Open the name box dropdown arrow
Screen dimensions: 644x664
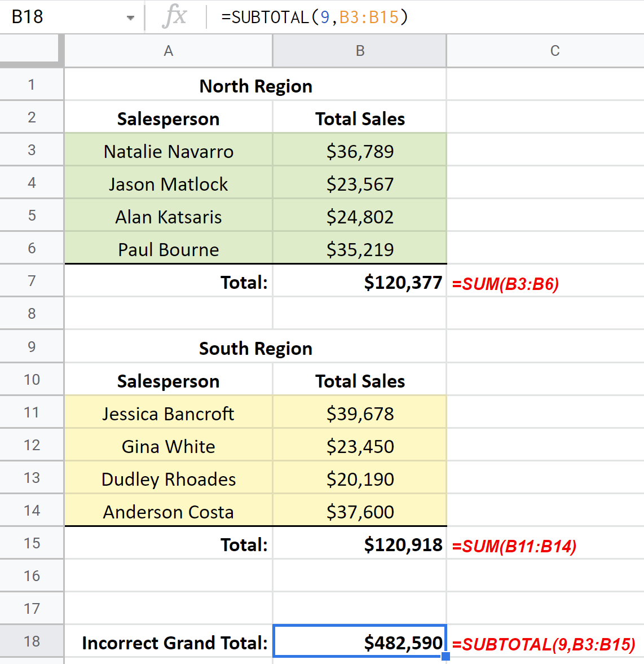pyautogui.click(x=130, y=18)
